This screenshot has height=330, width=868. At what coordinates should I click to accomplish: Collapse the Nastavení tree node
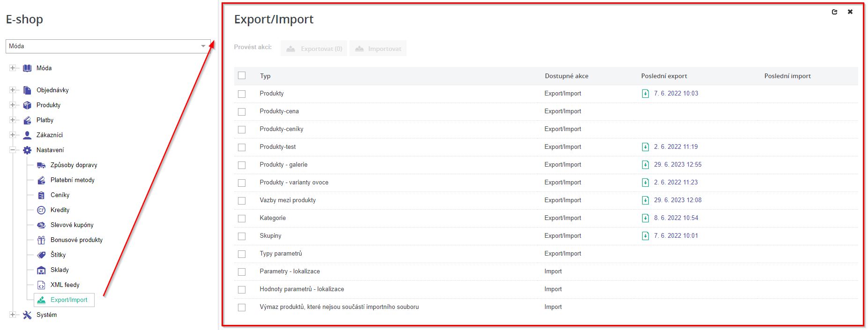point(13,150)
